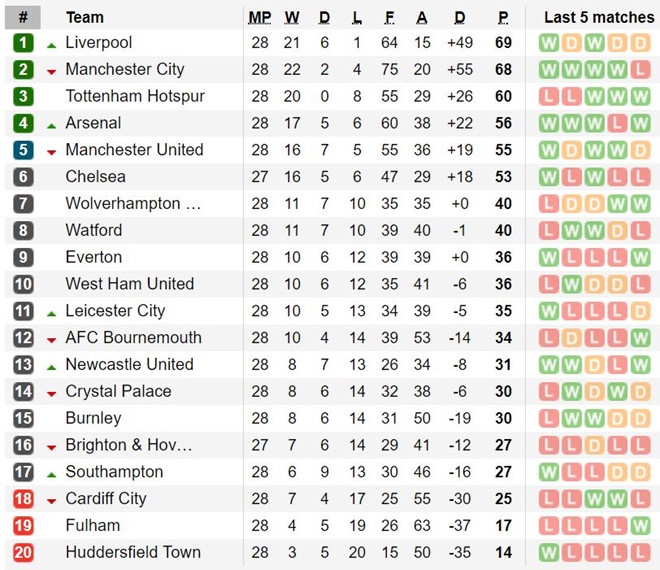Image resolution: width=660 pixels, height=570 pixels.
Task: Select the Huddersfield Town team name
Action: (133, 552)
